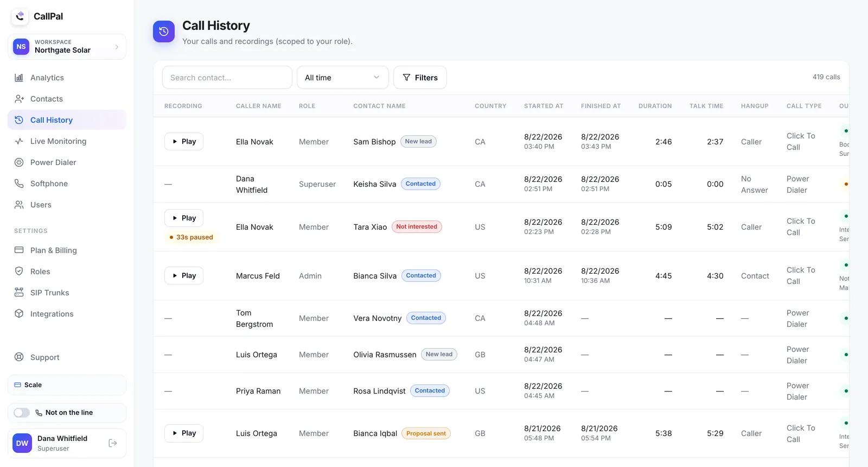Click the Support lifebuoy icon
Screen dimensions: 868x467
click(19, 357)
